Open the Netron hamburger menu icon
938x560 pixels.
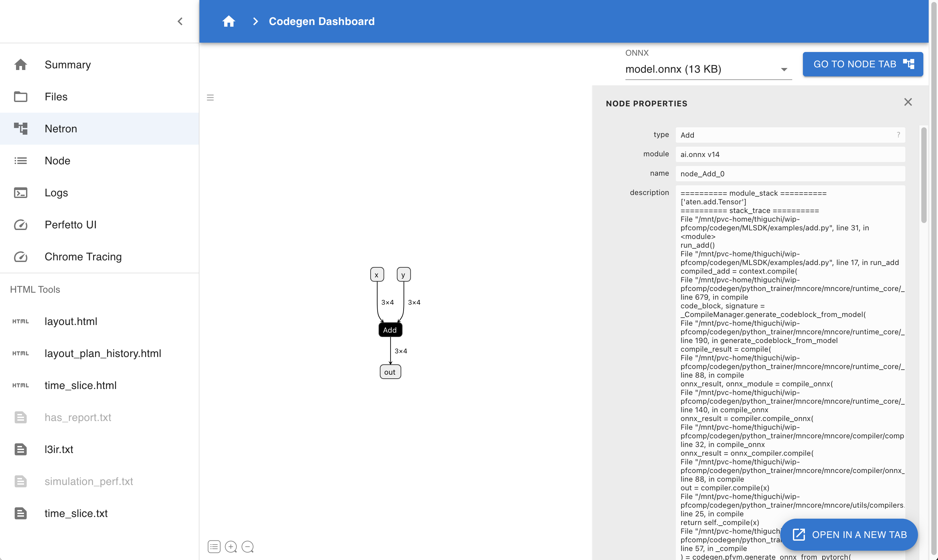[x=210, y=98]
